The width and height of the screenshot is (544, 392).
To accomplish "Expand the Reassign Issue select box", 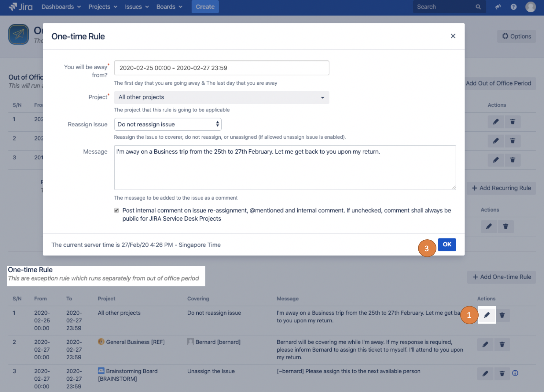I will pos(167,124).
